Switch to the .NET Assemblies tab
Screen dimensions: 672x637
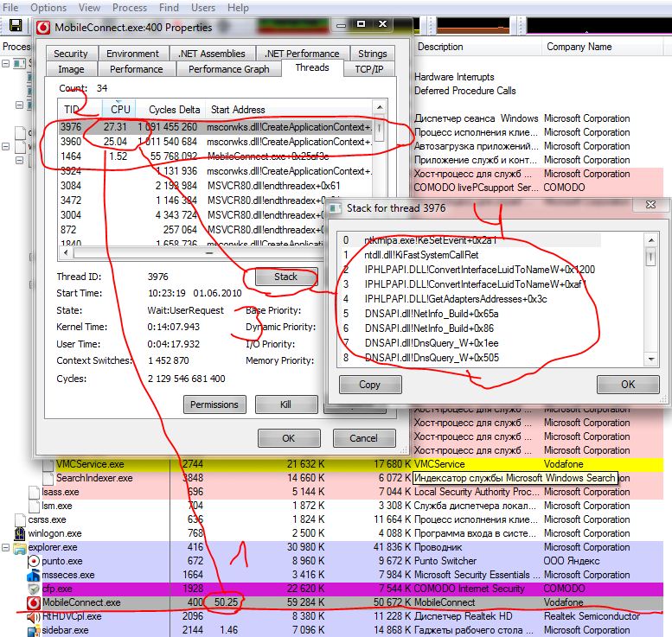(x=212, y=54)
